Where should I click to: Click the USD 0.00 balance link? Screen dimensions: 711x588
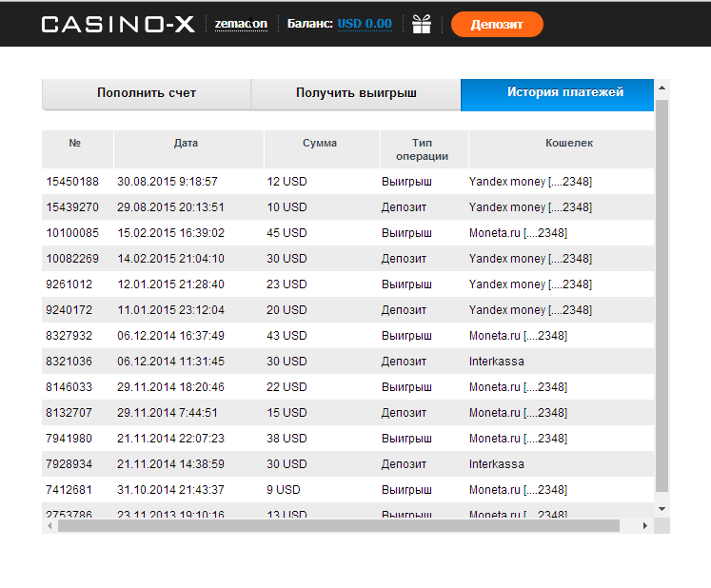tap(365, 24)
